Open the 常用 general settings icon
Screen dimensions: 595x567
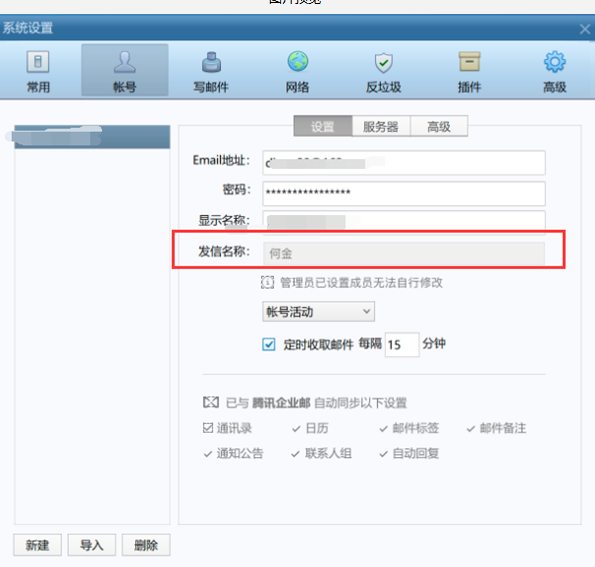(38, 61)
